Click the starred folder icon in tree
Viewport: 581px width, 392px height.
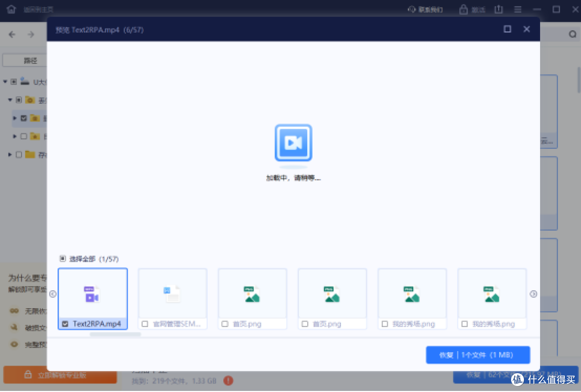point(35,137)
